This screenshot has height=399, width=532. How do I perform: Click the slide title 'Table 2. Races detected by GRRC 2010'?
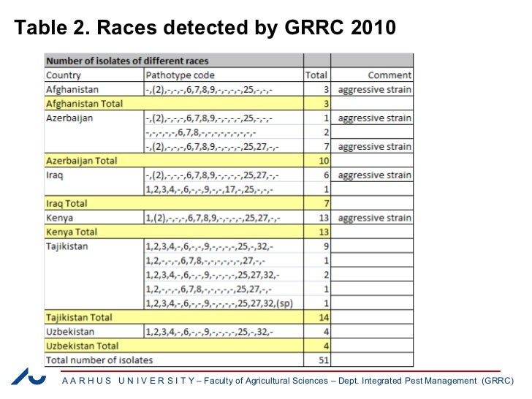coord(205,27)
